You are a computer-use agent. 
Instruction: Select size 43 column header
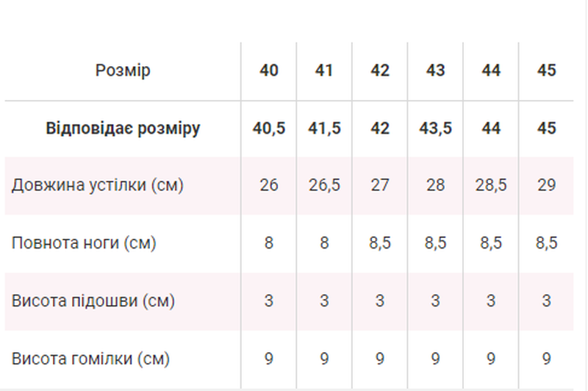pos(435,71)
